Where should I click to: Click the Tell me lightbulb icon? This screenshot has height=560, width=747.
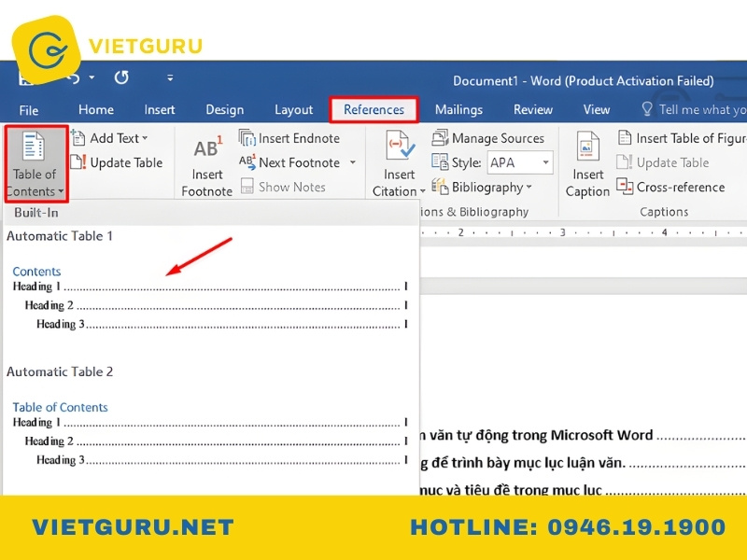click(647, 109)
